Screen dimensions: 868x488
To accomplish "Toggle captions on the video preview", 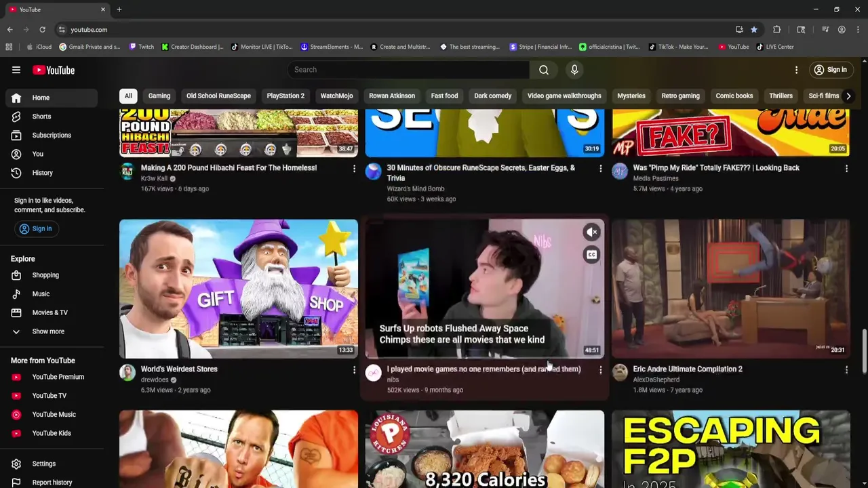I will click(x=592, y=255).
